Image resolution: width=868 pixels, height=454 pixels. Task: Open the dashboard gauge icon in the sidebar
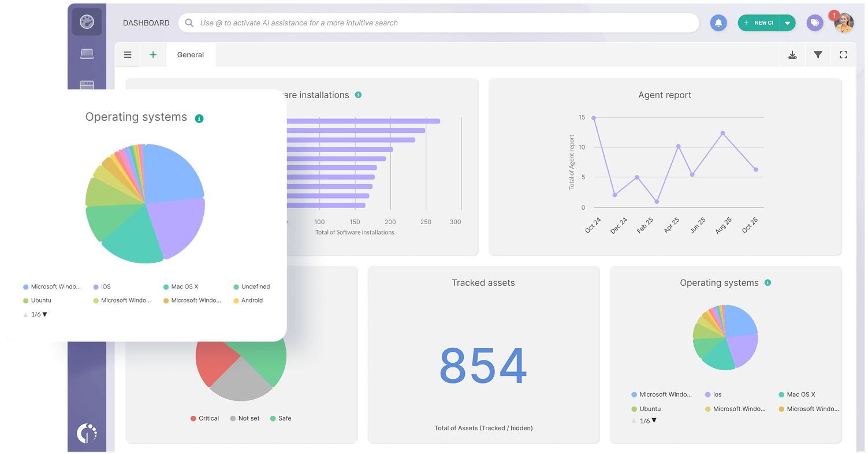tap(87, 22)
